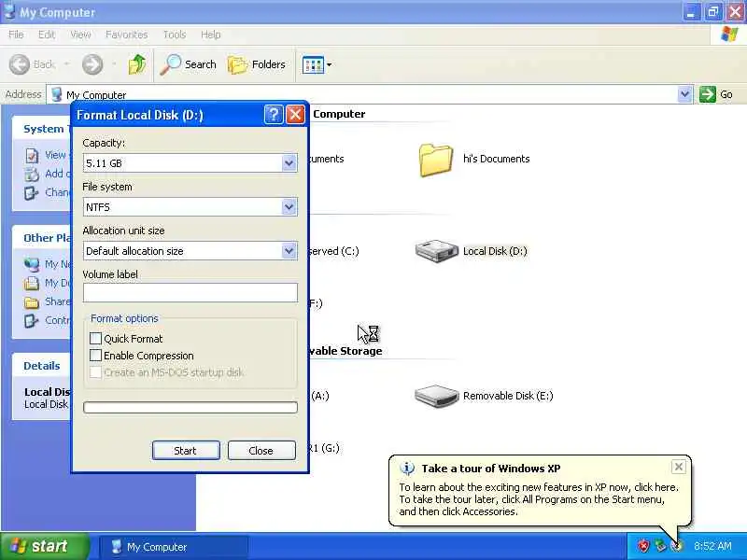Click the format progress bar

coord(190,407)
